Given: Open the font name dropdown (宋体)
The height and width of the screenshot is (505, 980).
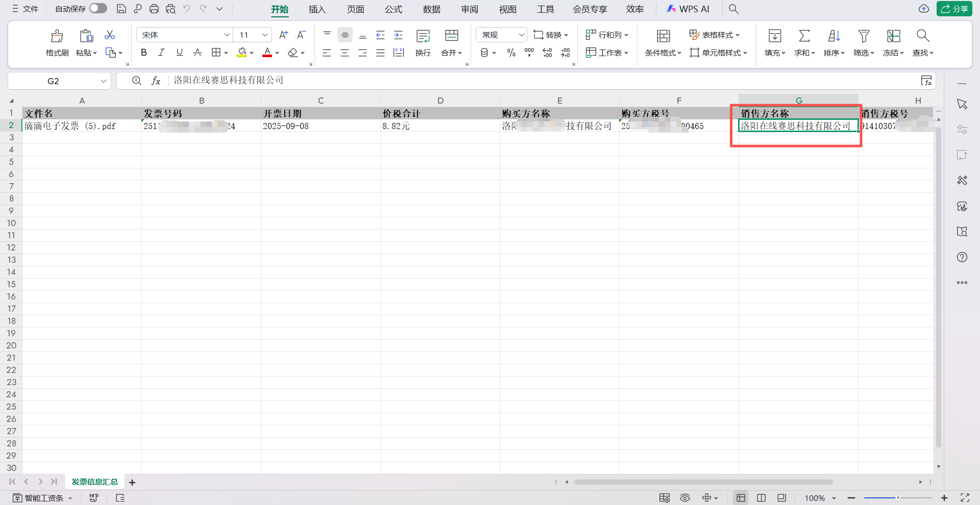Looking at the screenshot, I should tap(227, 35).
